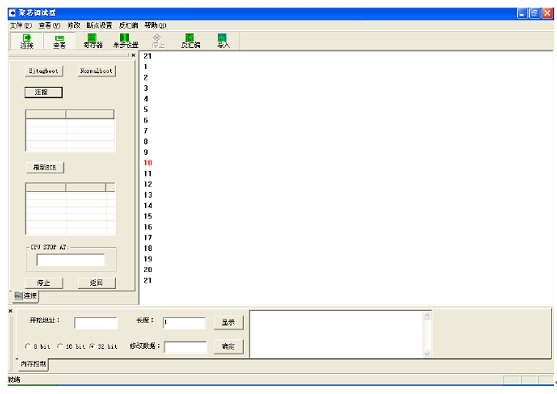Click line number 18 in the code area
The height and width of the screenshot is (394, 557).
coord(148,248)
